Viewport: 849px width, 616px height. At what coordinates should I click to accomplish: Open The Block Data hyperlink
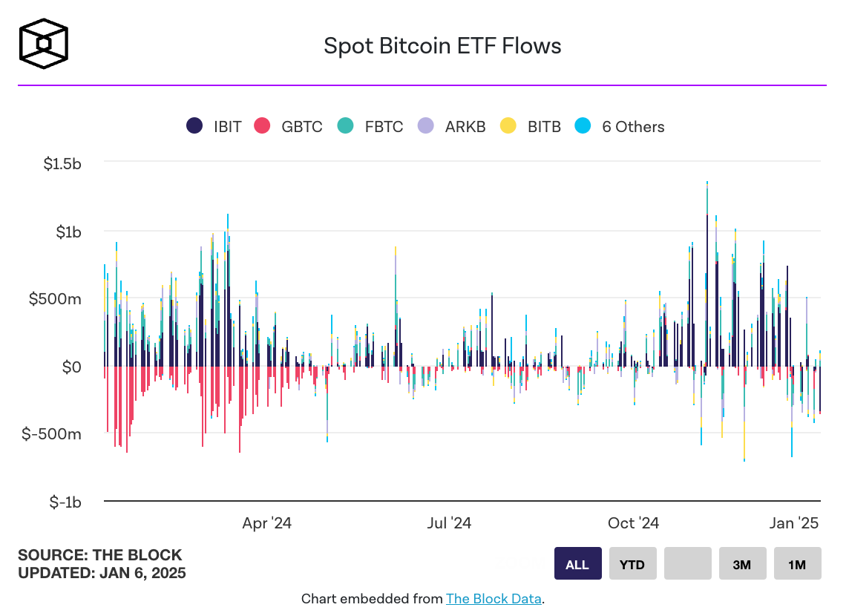pyautogui.click(x=493, y=599)
